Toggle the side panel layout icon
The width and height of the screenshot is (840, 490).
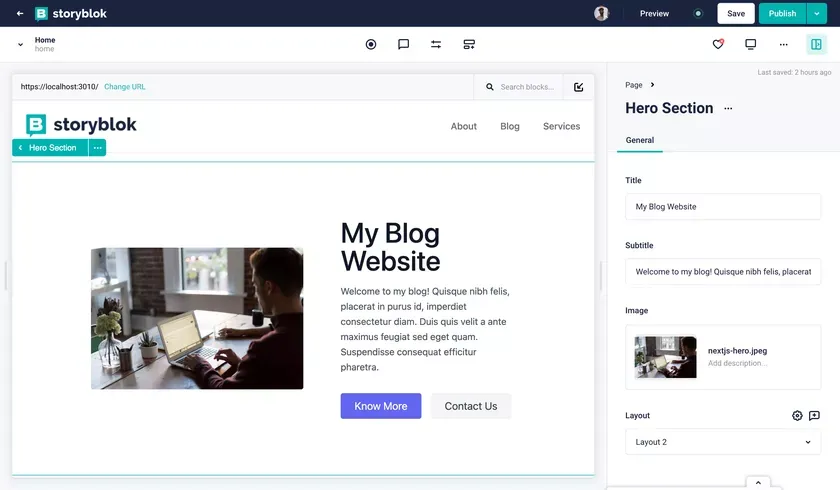click(x=816, y=44)
